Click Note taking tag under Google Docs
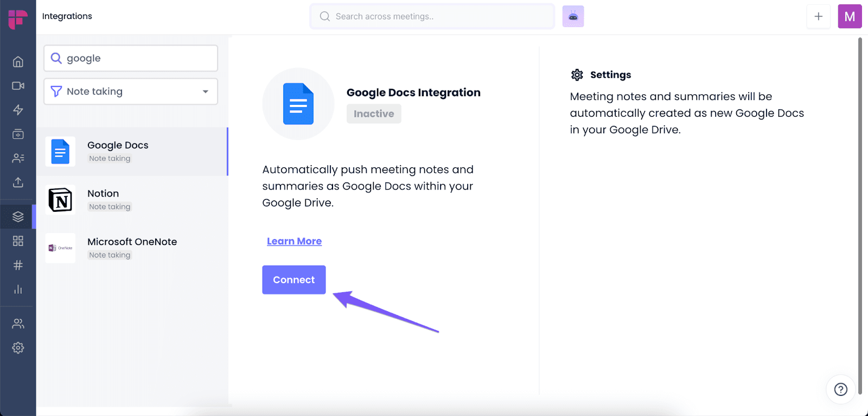This screenshot has width=868, height=416. coord(110,159)
